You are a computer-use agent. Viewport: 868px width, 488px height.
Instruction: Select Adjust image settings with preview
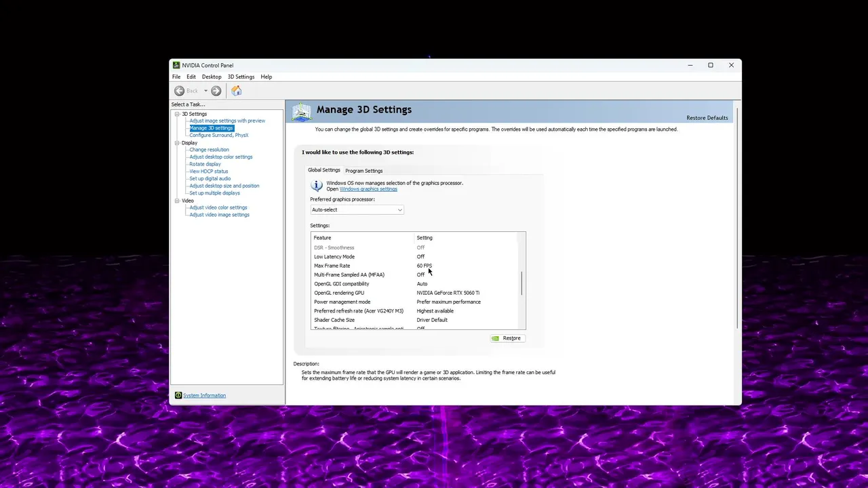point(227,121)
